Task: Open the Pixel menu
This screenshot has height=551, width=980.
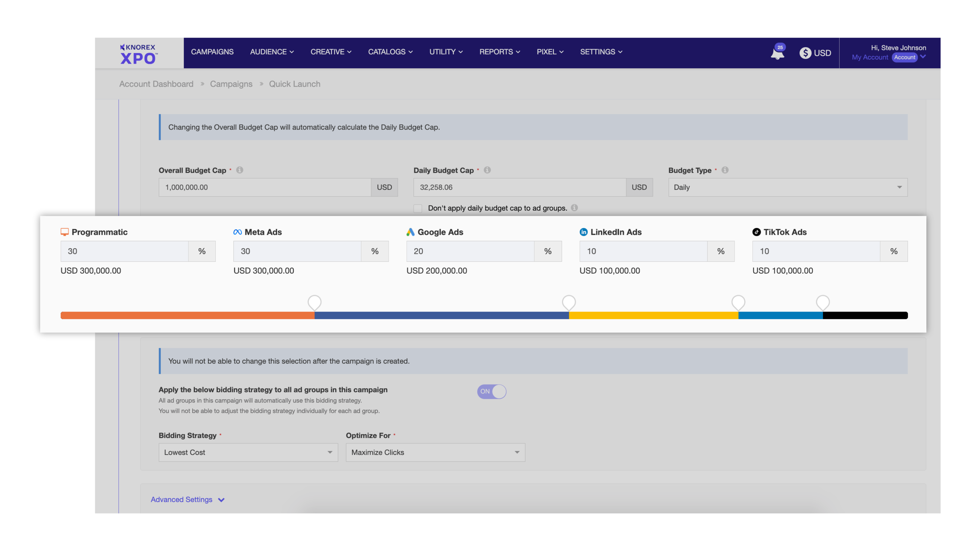Action: pos(550,52)
